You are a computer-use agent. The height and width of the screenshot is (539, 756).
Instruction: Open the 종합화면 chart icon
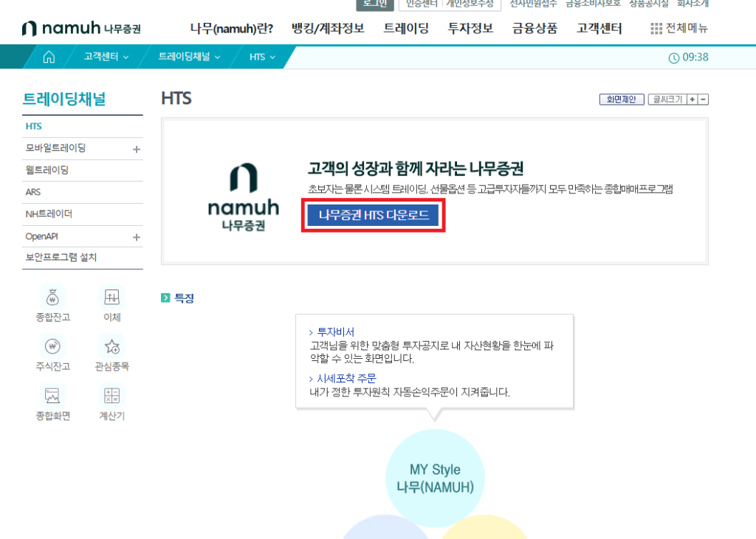click(52, 395)
